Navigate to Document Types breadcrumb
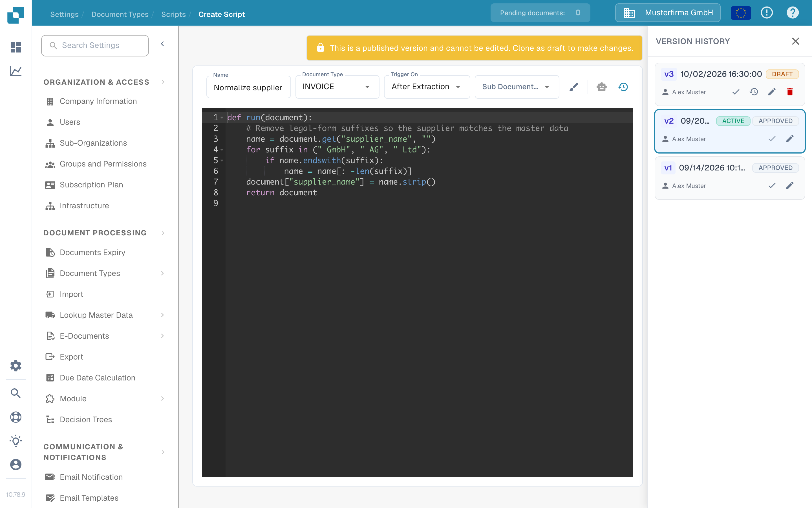The height and width of the screenshot is (508, 812). click(120, 14)
